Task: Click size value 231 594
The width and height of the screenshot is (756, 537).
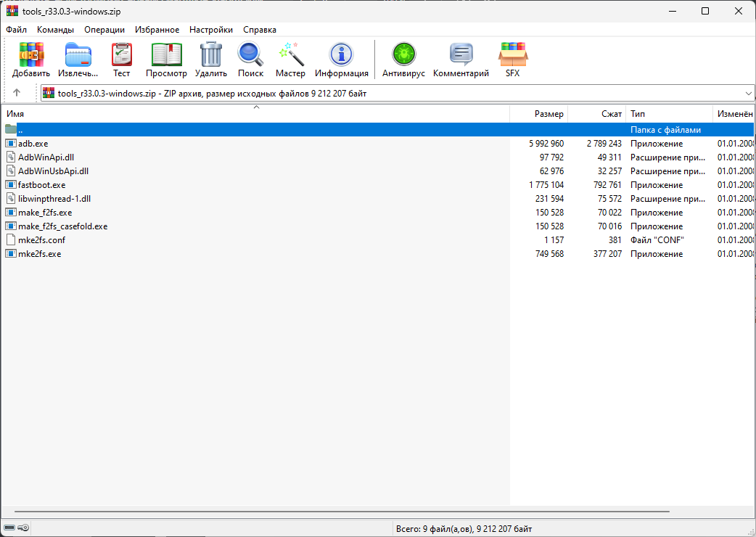Action: point(550,199)
